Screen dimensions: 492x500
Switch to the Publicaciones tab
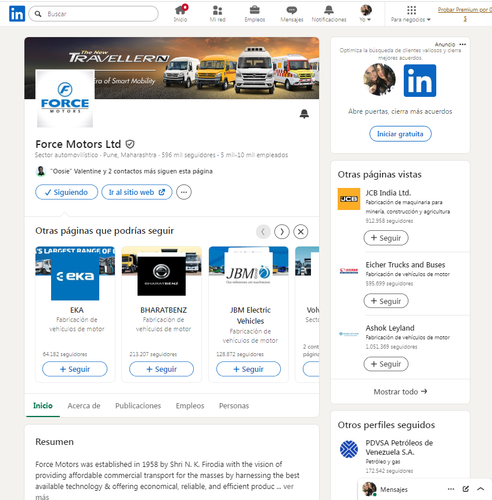point(138,406)
